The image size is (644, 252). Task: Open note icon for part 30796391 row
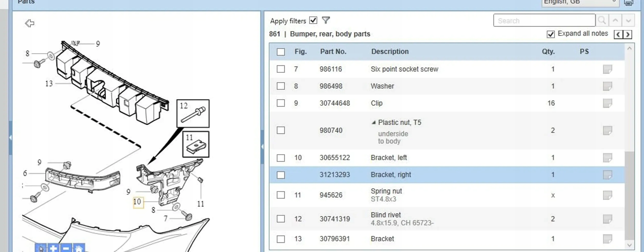(x=607, y=239)
